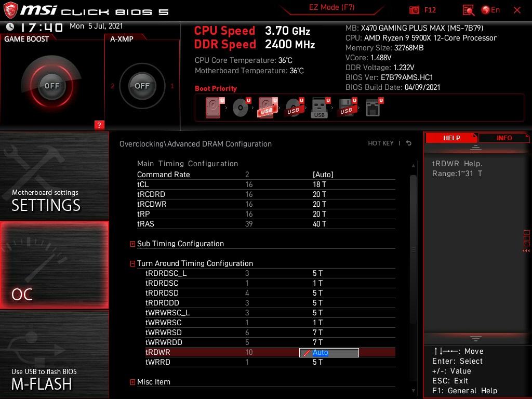Select the tRCDWR timing row
The width and height of the screenshot is (532, 399).
click(266, 204)
